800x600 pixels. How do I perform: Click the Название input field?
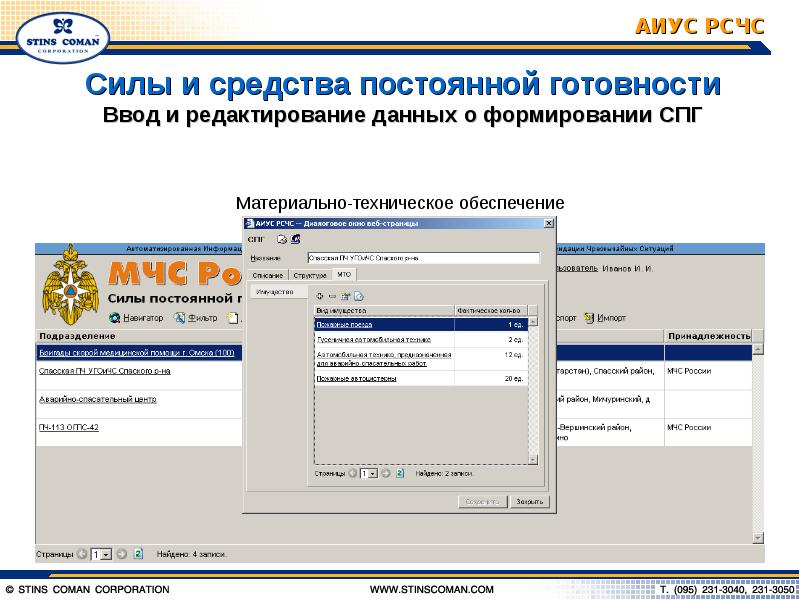(x=423, y=258)
